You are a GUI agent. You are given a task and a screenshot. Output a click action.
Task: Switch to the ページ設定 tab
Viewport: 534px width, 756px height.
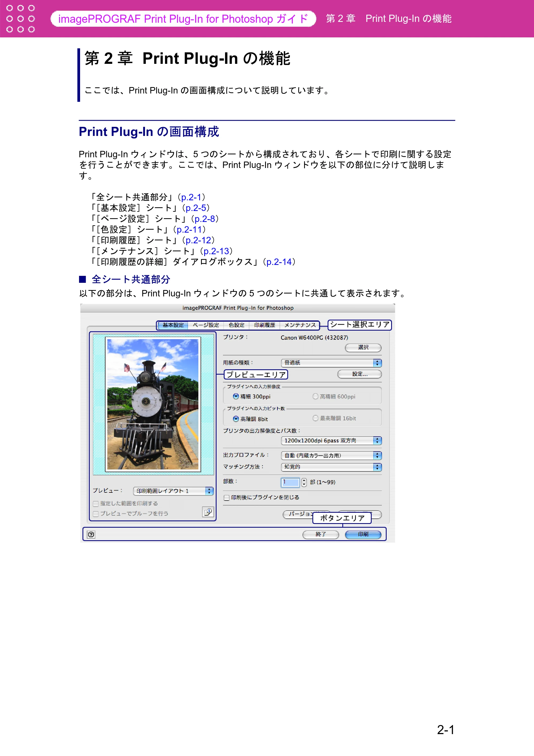206,325
